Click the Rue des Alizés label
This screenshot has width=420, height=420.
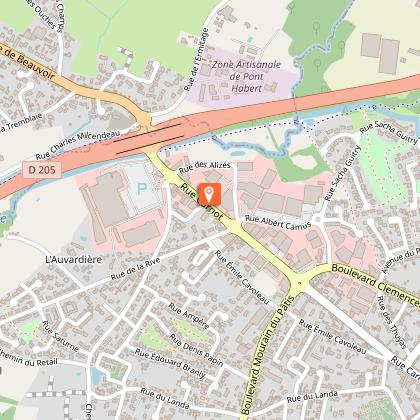coord(205,167)
